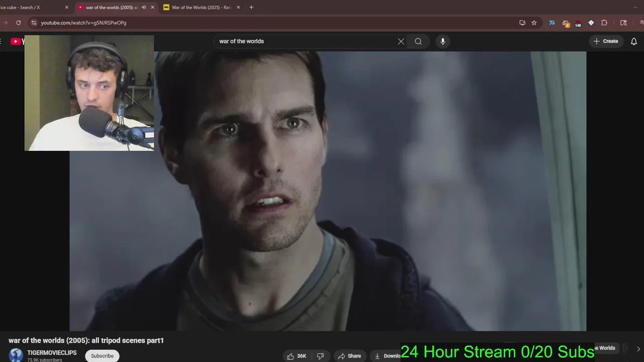Show next chips with the right chevron
Screen dimensions: 644x362
tap(638, 348)
